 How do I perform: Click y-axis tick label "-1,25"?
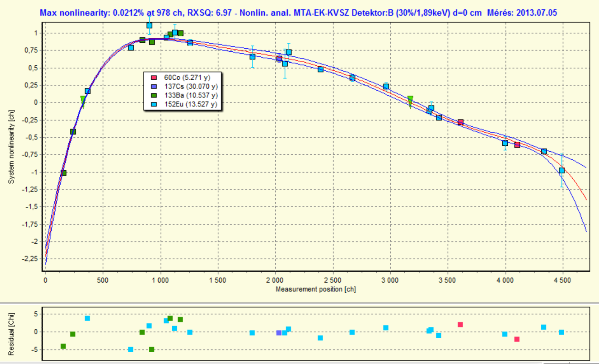pyautogui.click(x=30, y=189)
